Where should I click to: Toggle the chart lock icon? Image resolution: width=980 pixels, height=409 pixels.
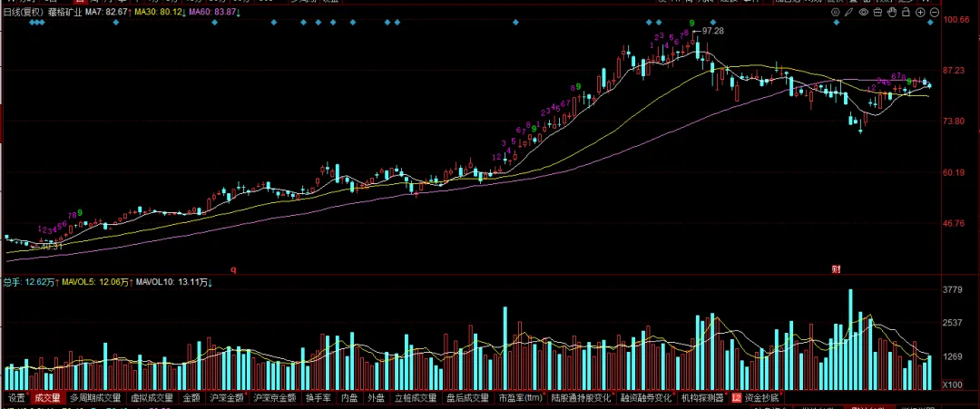906,12
